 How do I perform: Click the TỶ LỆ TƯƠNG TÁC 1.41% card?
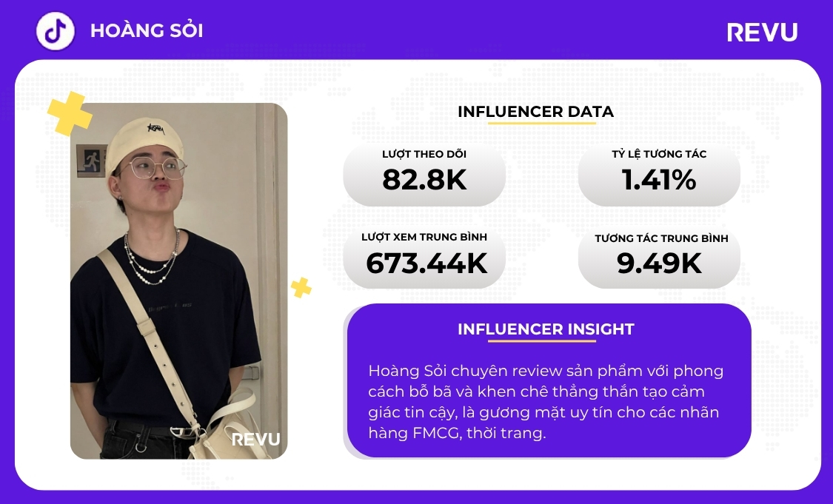(659, 175)
